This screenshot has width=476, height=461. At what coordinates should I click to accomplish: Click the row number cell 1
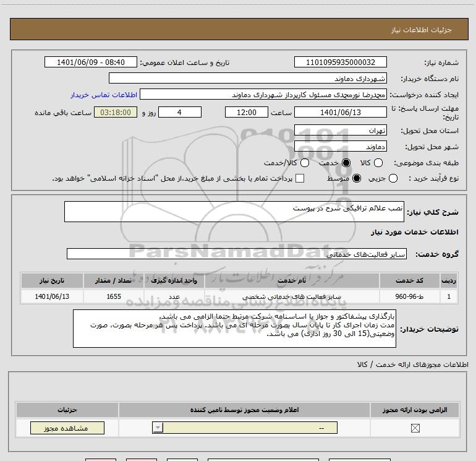coord(449,296)
